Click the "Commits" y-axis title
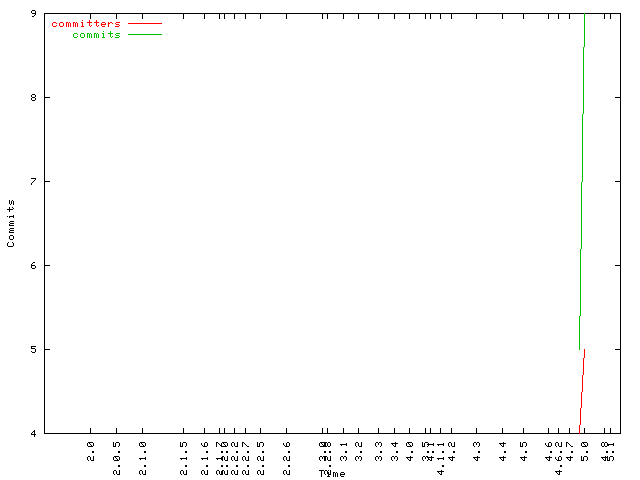The height and width of the screenshot is (480, 640). point(11,223)
